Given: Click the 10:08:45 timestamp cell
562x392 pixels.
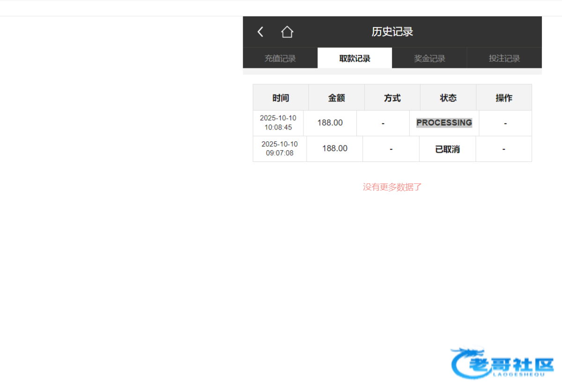Looking at the screenshot, I should point(278,123).
